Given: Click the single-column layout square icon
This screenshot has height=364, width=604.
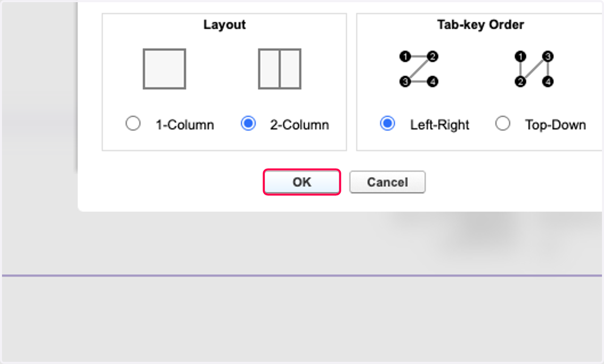Looking at the screenshot, I should pyautogui.click(x=165, y=68).
